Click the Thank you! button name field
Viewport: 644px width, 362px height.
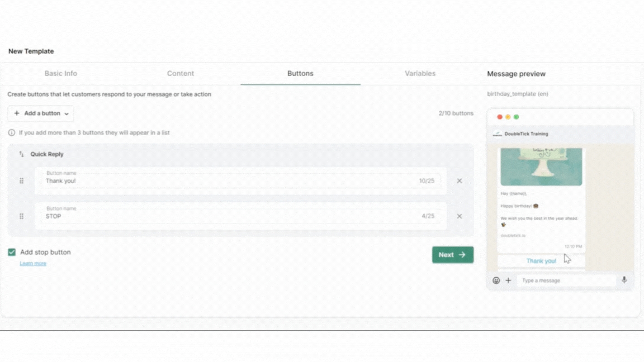[x=229, y=181]
